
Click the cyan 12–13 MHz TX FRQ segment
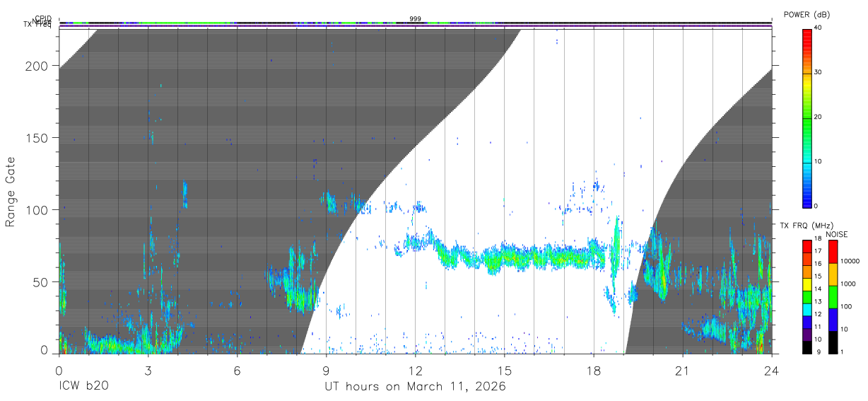pos(807,310)
